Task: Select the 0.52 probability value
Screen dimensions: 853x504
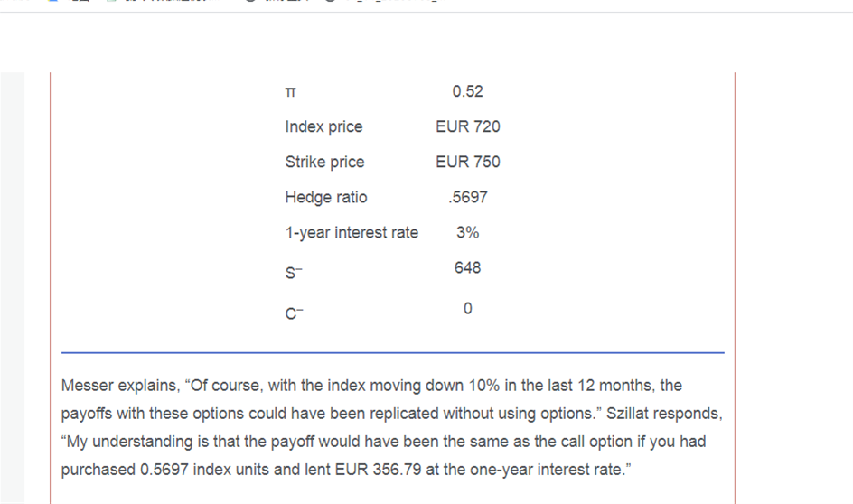Action: point(467,91)
